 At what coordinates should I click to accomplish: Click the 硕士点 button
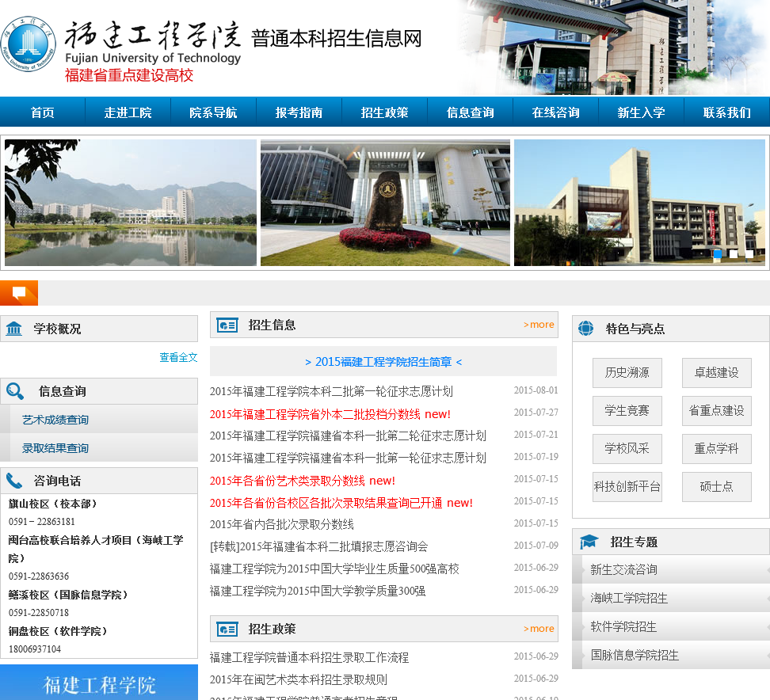[716, 486]
